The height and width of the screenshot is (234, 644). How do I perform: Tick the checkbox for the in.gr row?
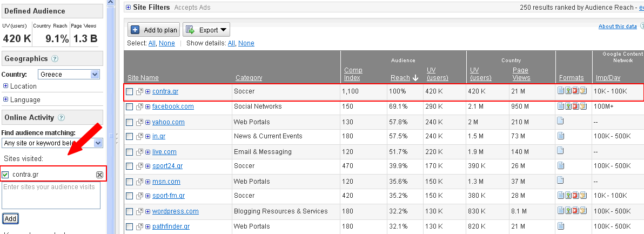[129, 136]
